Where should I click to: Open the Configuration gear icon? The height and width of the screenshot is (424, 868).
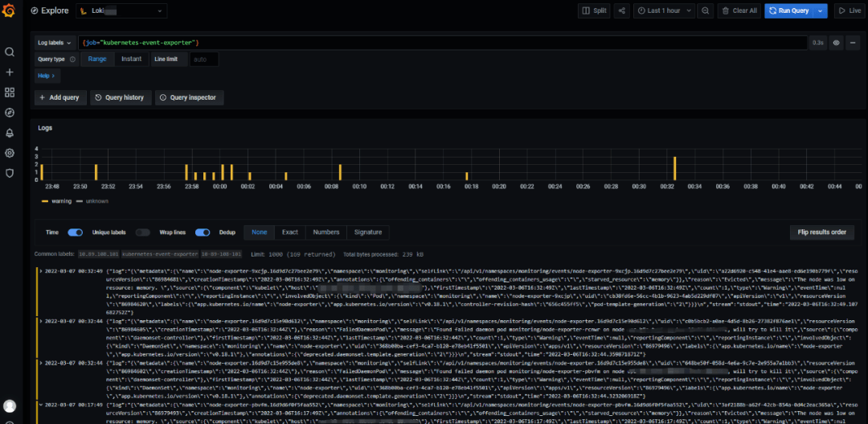click(10, 153)
